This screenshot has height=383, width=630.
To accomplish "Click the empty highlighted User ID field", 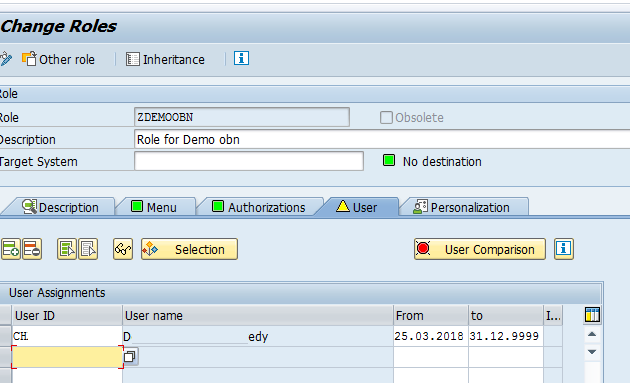I will pyautogui.click(x=67, y=357).
